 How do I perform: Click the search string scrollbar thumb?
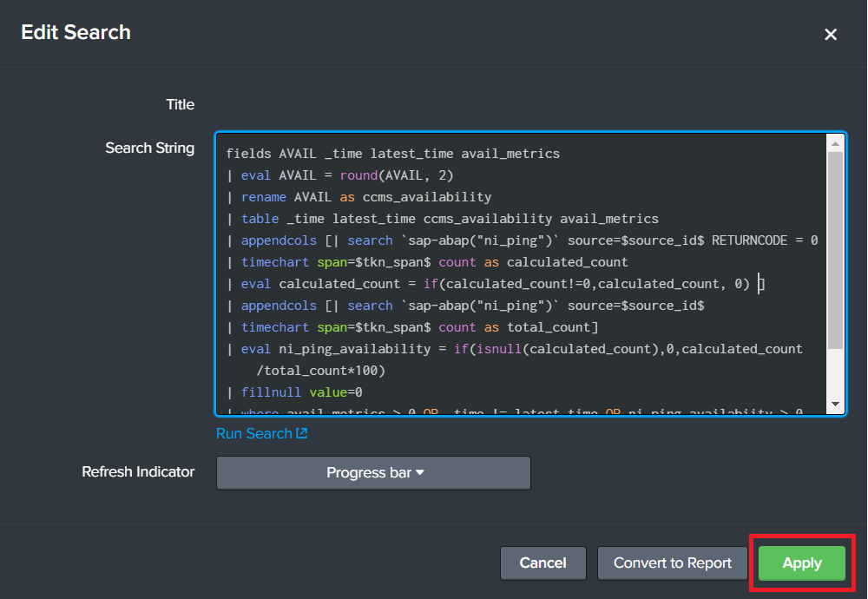(835, 252)
